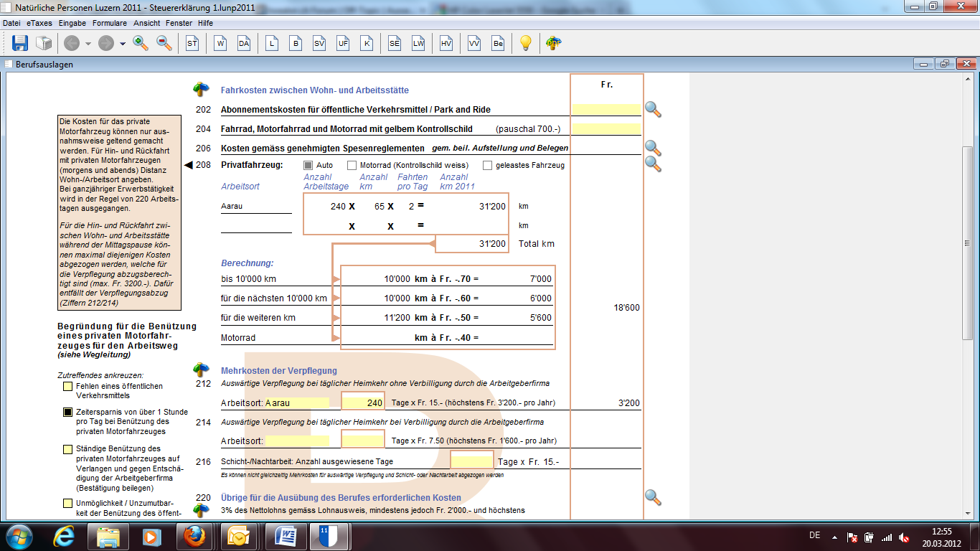Screen dimensions: 980x551
Task: Click the light bulb hint icon
Action: [525, 43]
